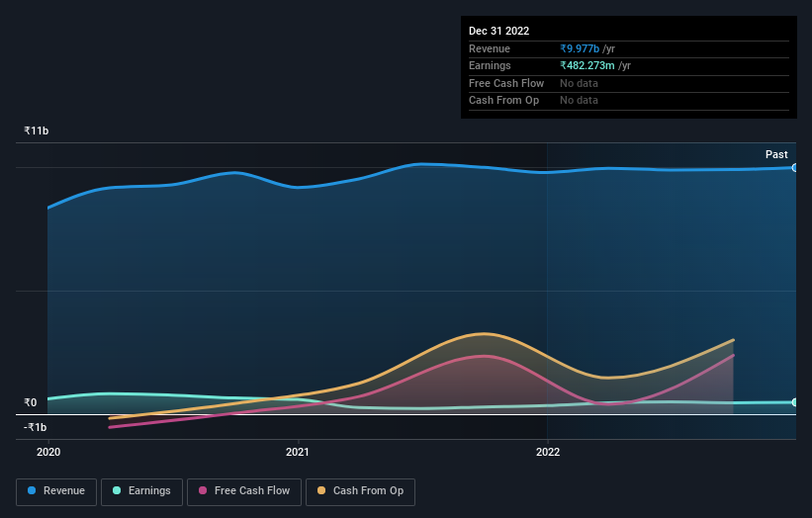Click the pink Free Cash Flow legend dot
The width and height of the screenshot is (812, 518).
click(x=203, y=490)
